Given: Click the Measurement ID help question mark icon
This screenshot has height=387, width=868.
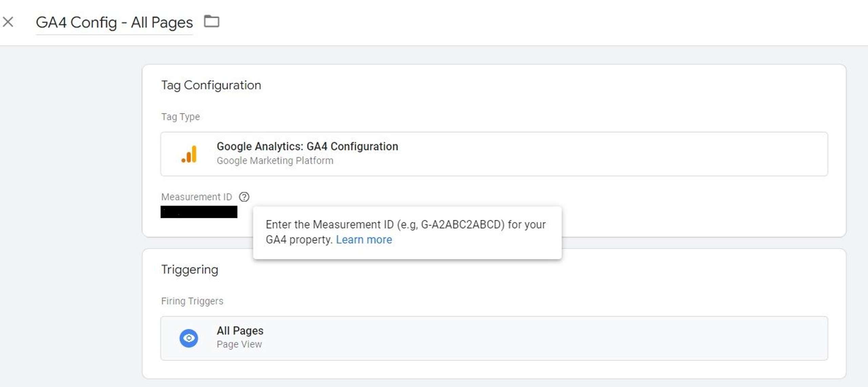Looking at the screenshot, I should tap(244, 197).
